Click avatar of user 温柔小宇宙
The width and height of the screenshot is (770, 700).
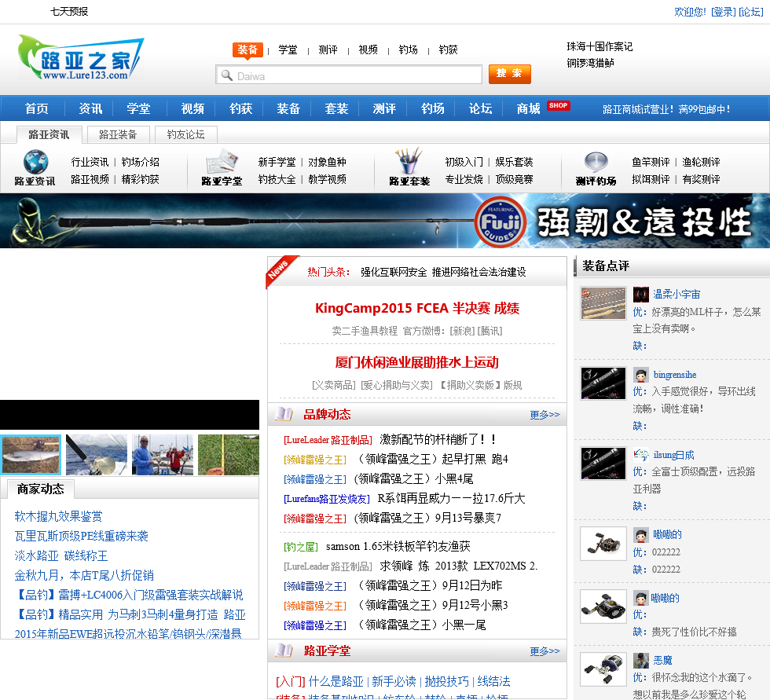coord(641,295)
